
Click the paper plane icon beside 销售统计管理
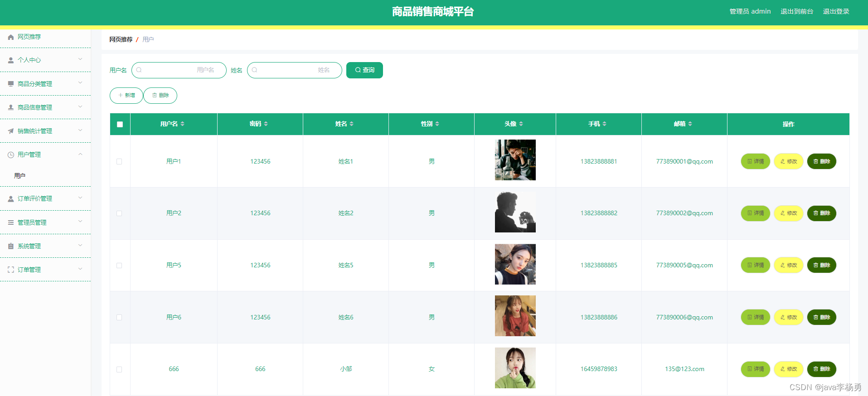click(x=11, y=131)
